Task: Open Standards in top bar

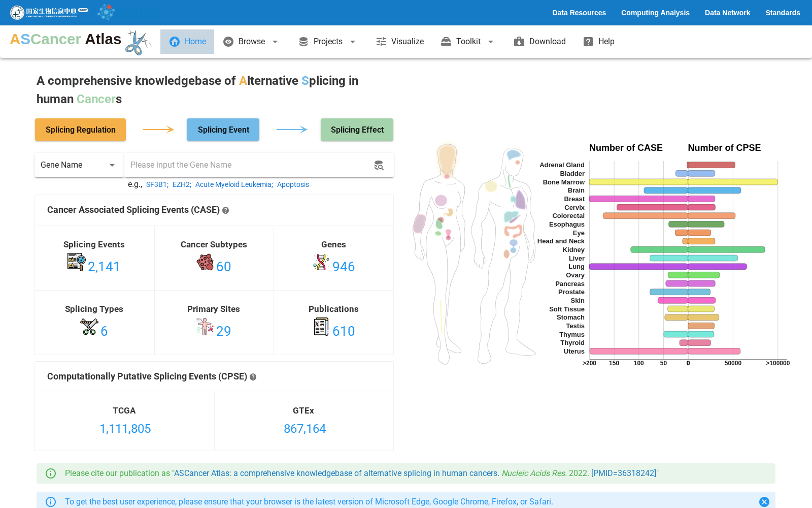Action: [x=783, y=13]
